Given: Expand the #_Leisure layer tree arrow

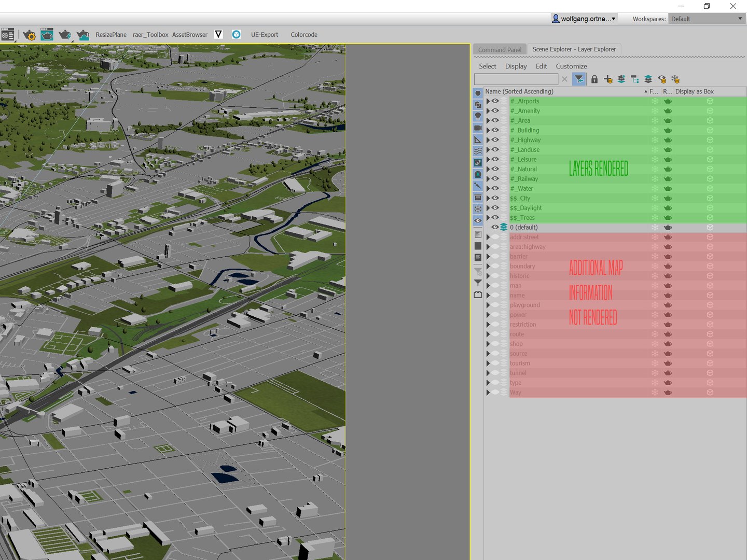Looking at the screenshot, I should 488,159.
